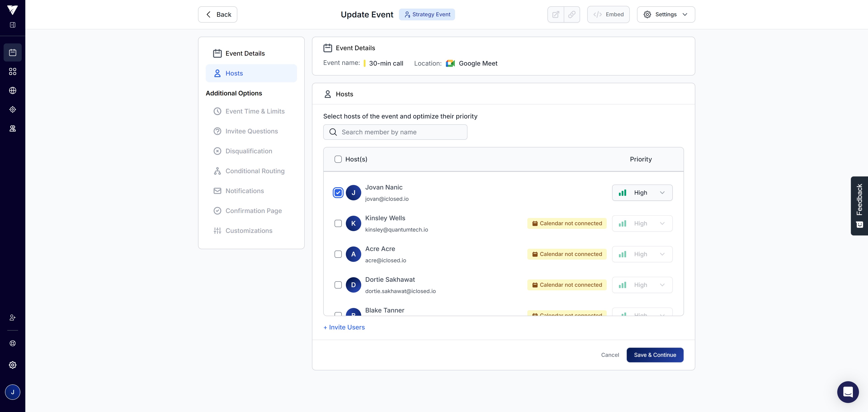This screenshot has width=868, height=412.
Task: Toggle the select-all Host(s) checkbox
Action: [x=338, y=159]
